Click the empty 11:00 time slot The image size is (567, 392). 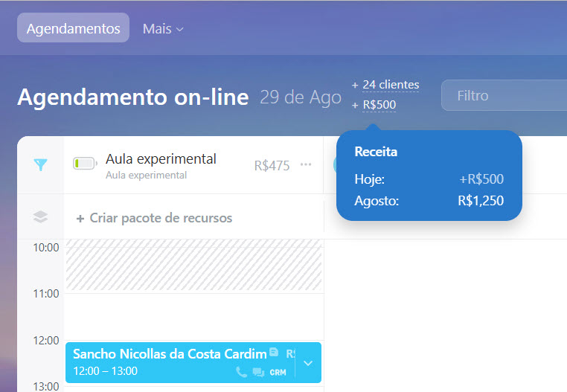[x=193, y=316]
